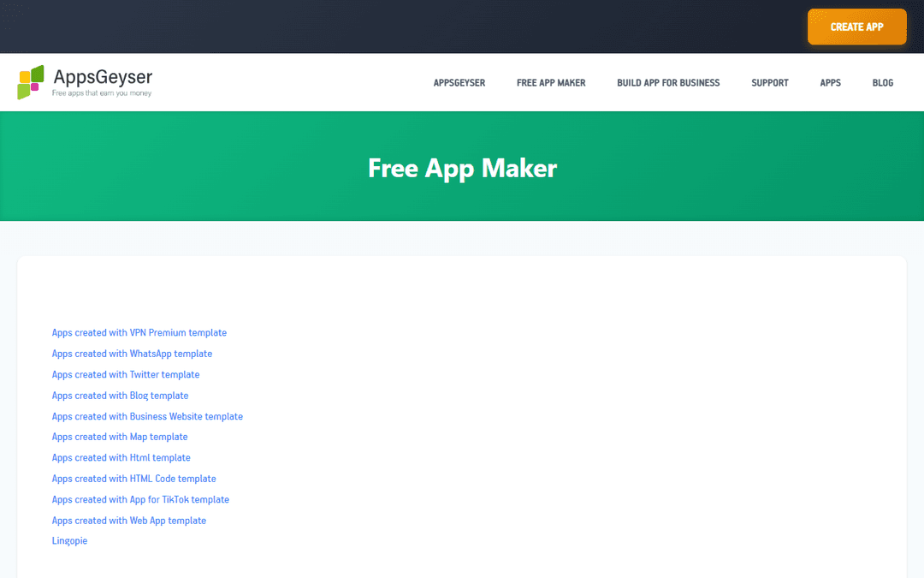This screenshot has height=578, width=924.
Task: Open the SUPPORT menu item
Action: [770, 82]
